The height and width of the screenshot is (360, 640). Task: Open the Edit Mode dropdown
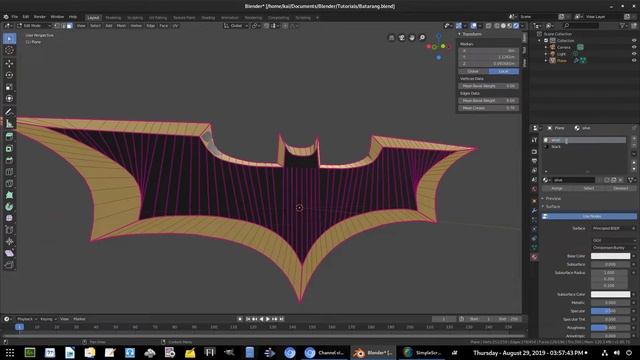pyautogui.click(x=34, y=26)
